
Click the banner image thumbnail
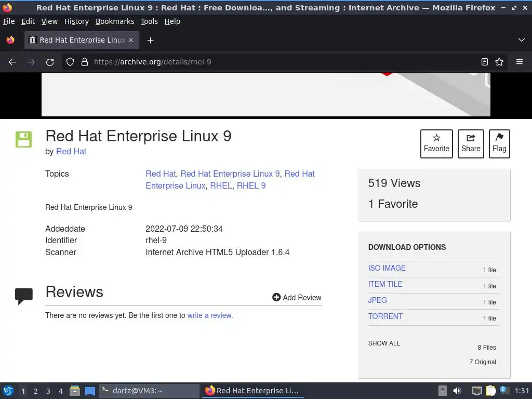pyautogui.click(x=265, y=95)
